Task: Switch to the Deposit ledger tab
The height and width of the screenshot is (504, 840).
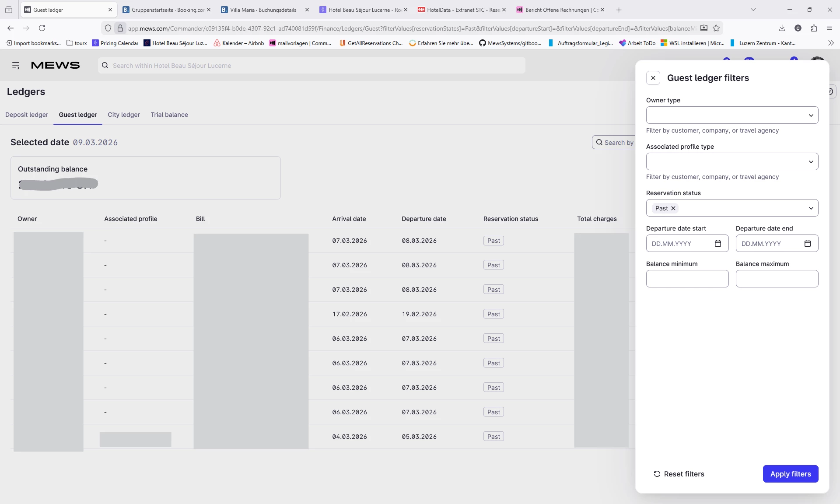Action: pyautogui.click(x=27, y=115)
